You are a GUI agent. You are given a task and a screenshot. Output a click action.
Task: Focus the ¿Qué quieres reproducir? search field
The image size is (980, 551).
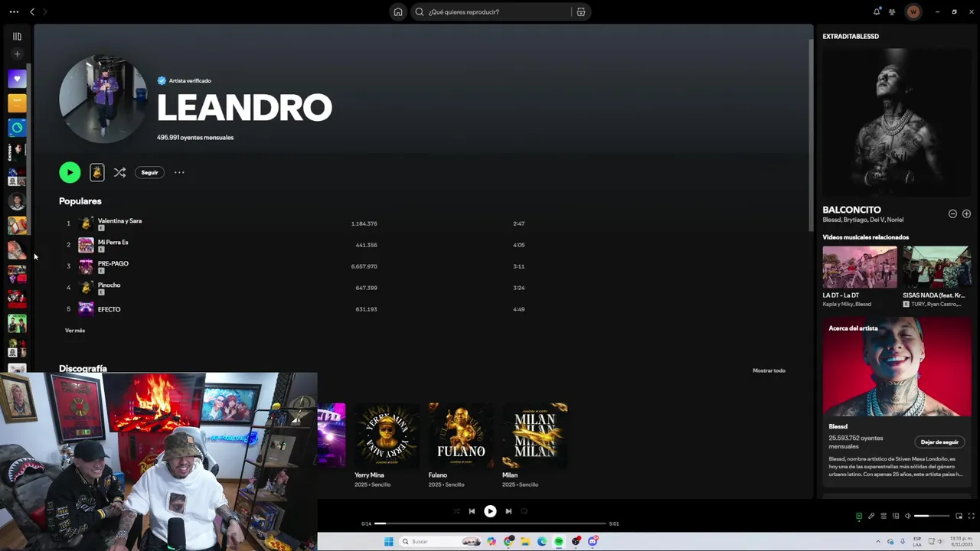(x=498, y=11)
